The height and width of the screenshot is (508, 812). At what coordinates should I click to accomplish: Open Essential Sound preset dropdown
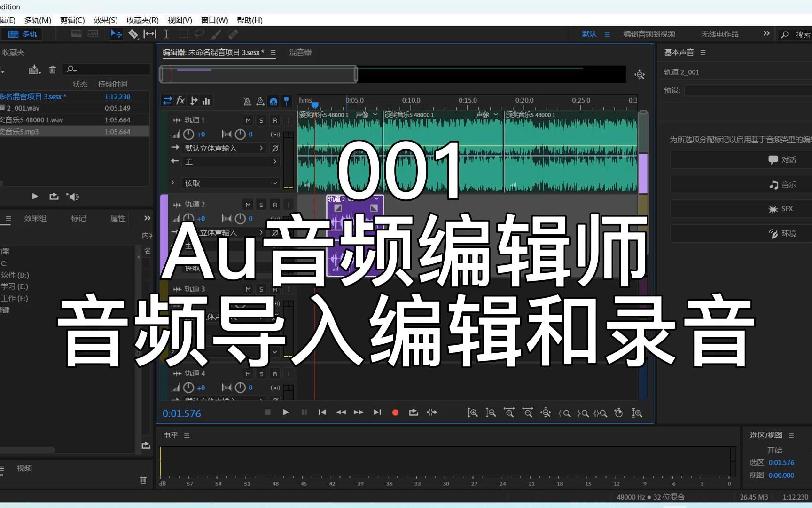click(x=748, y=90)
